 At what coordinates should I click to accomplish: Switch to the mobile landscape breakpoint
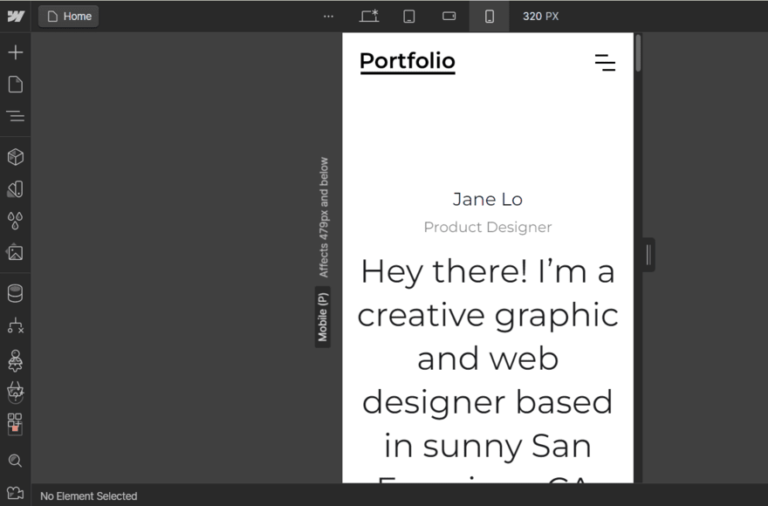[x=449, y=16]
